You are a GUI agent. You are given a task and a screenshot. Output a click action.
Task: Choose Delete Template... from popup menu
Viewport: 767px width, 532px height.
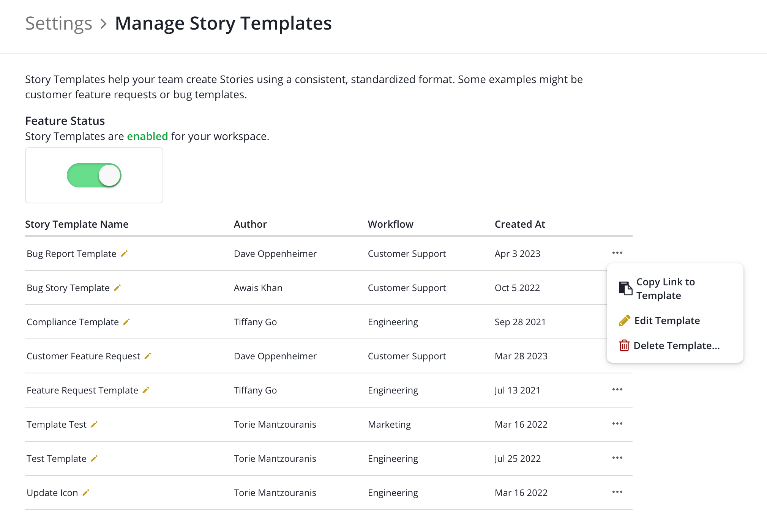tap(676, 346)
